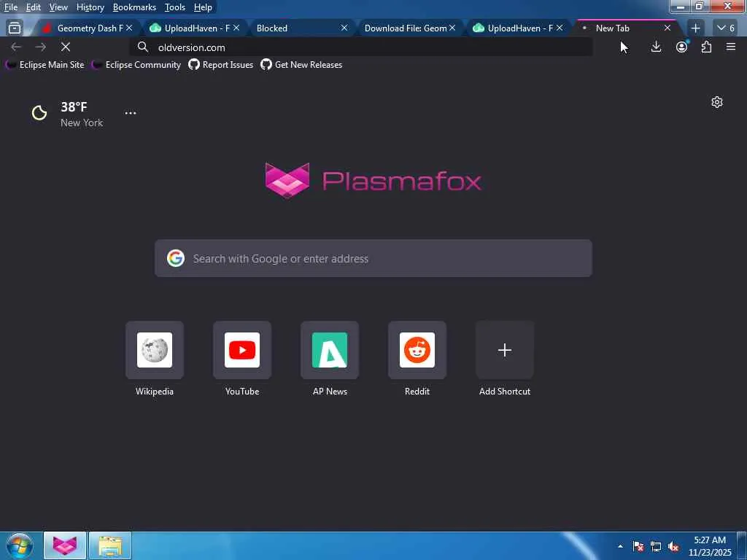
Task: Open the View menu
Action: (58, 7)
